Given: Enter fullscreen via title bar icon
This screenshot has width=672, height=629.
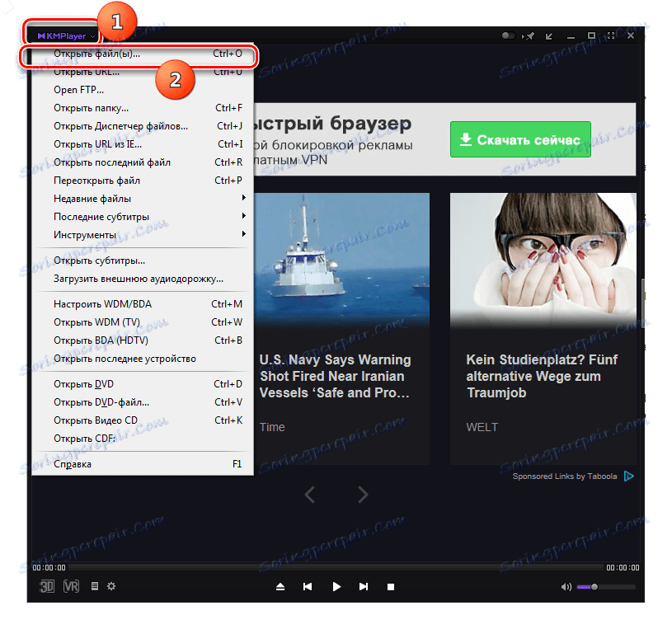Looking at the screenshot, I should (x=611, y=35).
